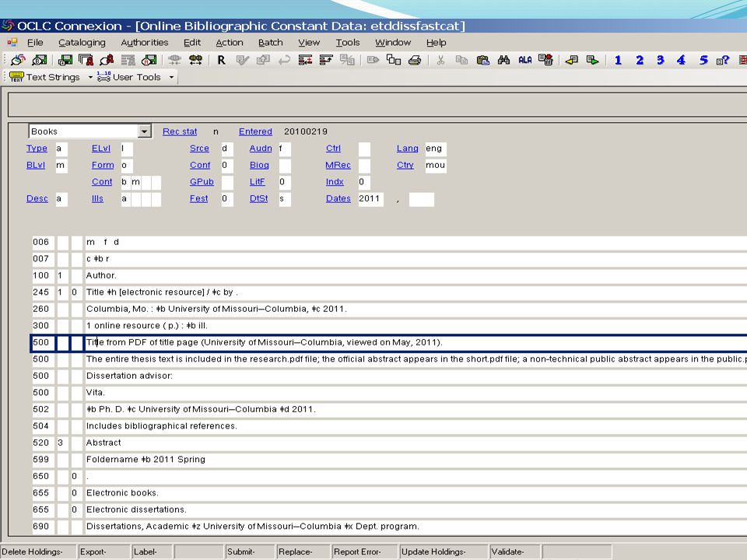Open the File menu
Image resolution: width=747 pixels, height=560 pixels.
(x=35, y=42)
